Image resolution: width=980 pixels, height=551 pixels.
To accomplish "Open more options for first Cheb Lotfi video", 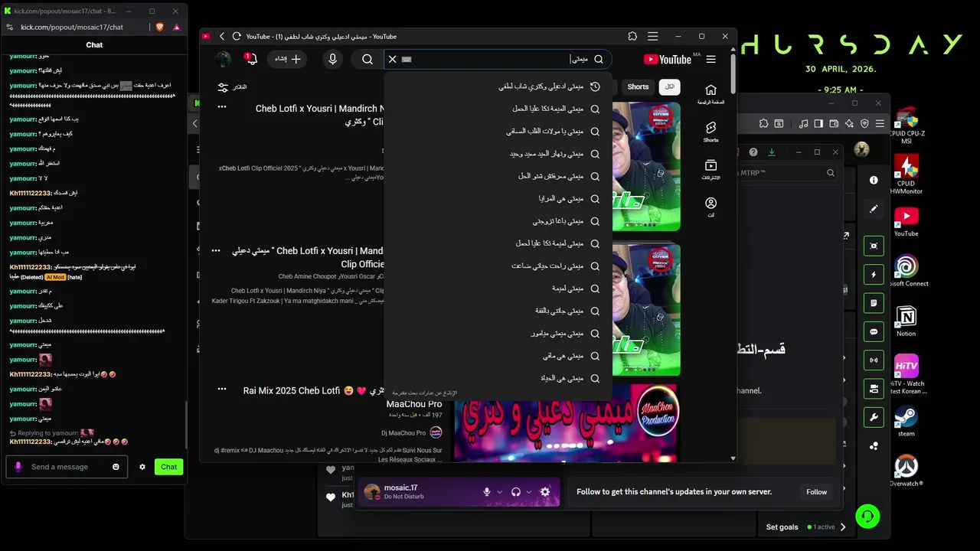I will 222,106.
